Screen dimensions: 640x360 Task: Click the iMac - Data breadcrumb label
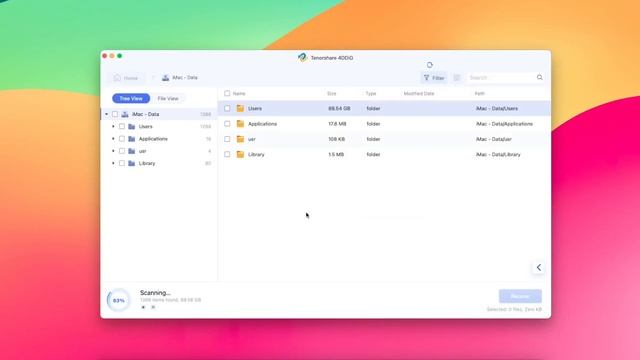point(185,78)
